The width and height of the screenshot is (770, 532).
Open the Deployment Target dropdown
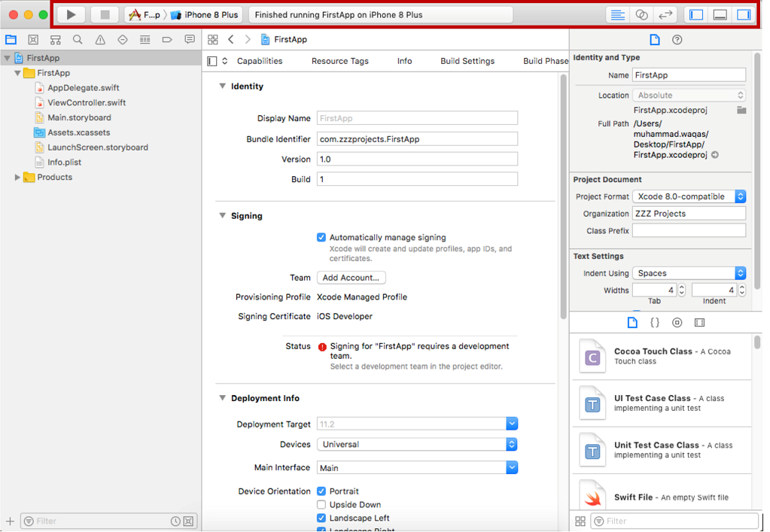(512, 424)
